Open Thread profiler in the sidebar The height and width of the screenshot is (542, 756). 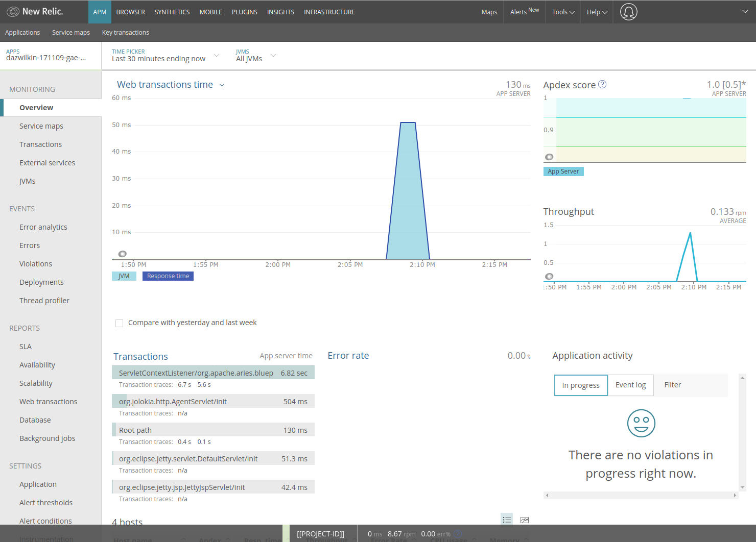(44, 301)
